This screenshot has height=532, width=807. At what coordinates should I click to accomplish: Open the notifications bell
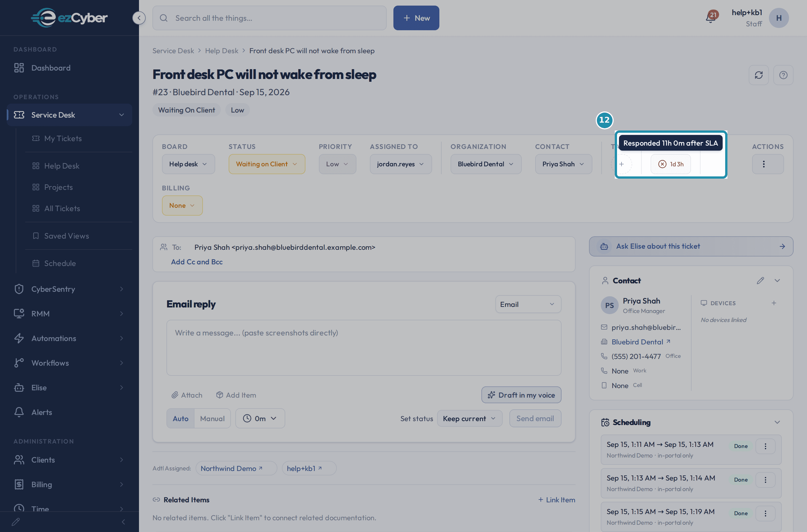tap(711, 17)
